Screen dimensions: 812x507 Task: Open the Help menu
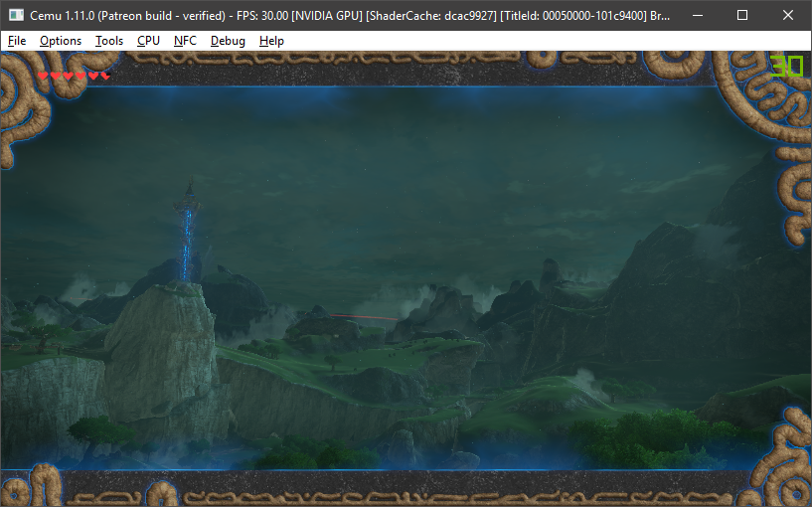pyautogui.click(x=271, y=41)
